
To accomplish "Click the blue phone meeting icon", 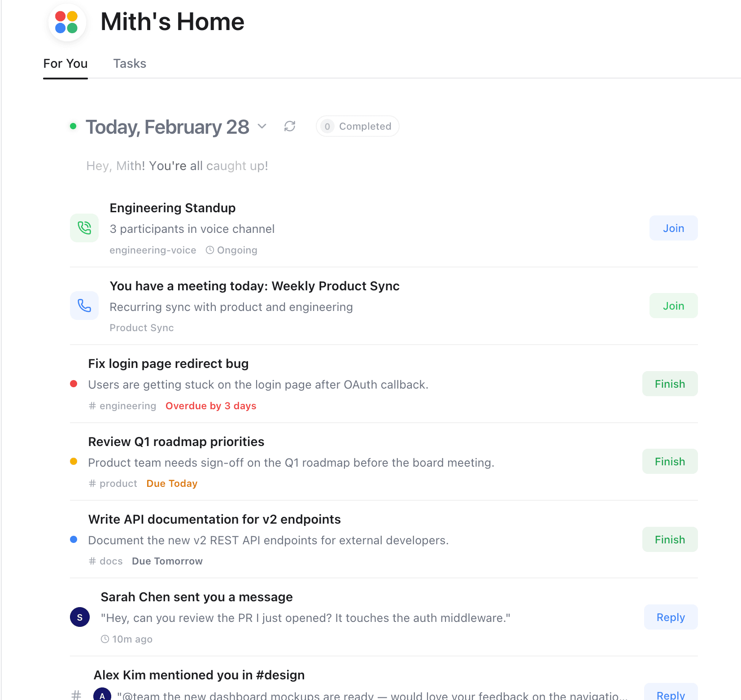I will coord(84,306).
